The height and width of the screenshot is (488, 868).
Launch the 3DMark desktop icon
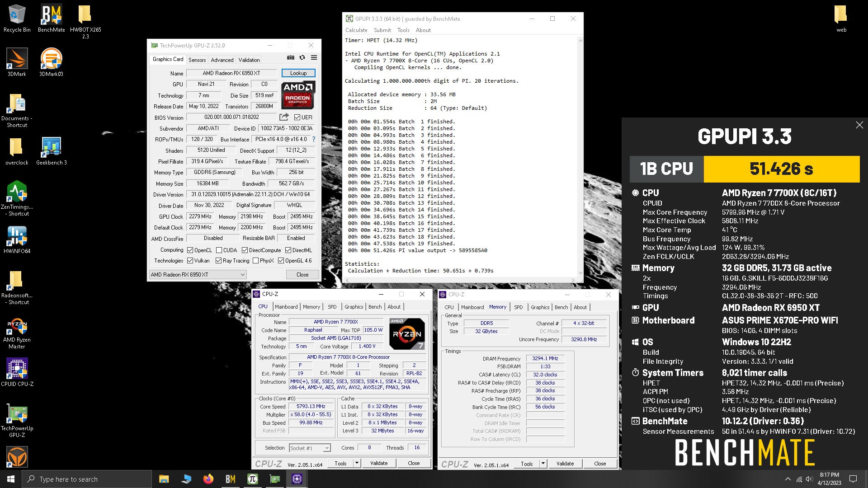[17, 62]
